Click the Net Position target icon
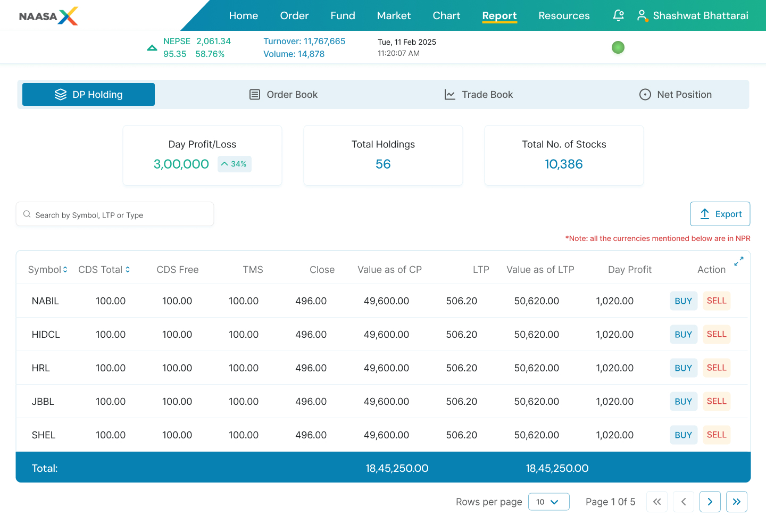This screenshot has height=532, width=766. click(645, 94)
